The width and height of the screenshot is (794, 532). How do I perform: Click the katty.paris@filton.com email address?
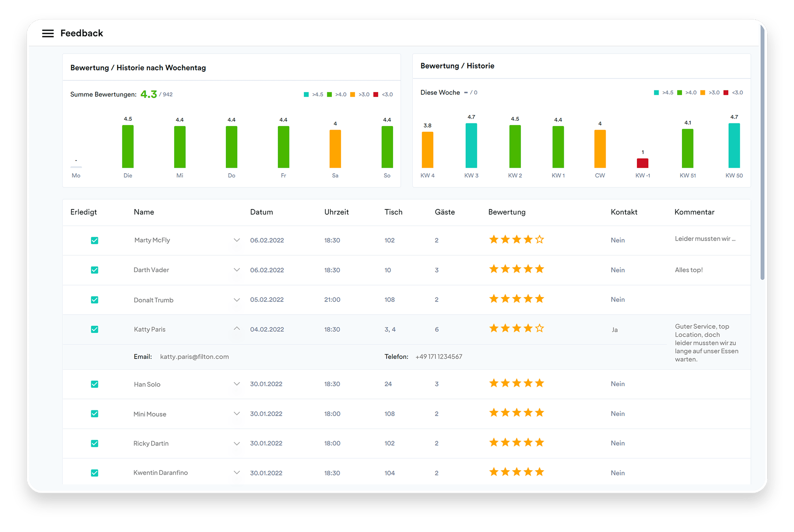coord(194,357)
